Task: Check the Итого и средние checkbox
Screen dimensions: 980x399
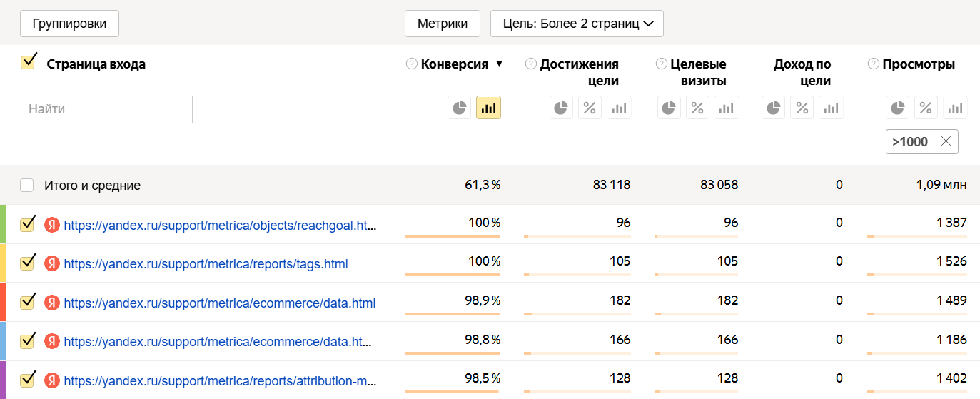Action: [x=27, y=186]
